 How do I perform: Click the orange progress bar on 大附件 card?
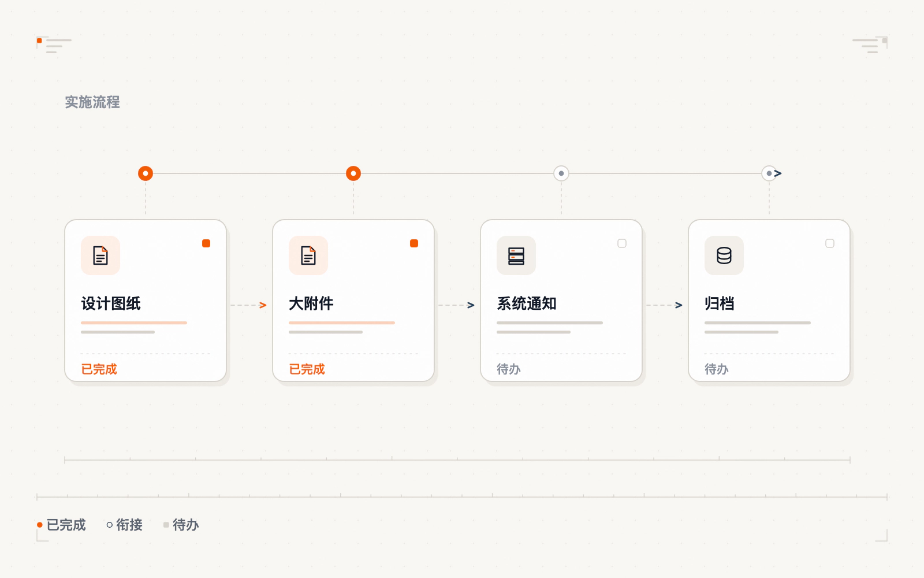[x=342, y=323]
